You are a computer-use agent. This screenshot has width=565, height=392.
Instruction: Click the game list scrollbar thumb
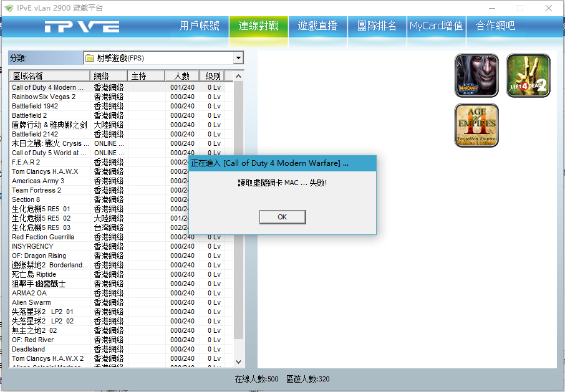click(x=238, y=210)
